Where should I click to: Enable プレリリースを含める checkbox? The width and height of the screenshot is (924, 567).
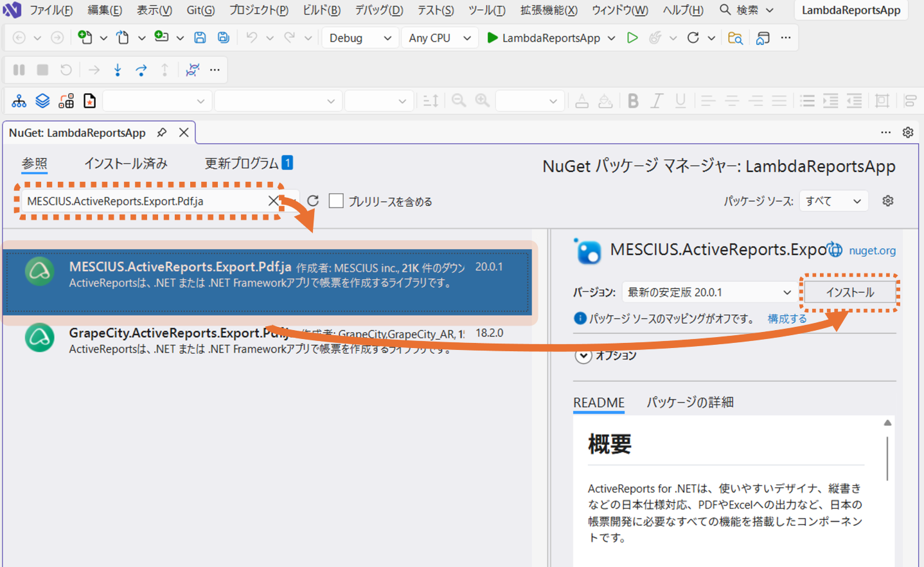click(x=336, y=201)
